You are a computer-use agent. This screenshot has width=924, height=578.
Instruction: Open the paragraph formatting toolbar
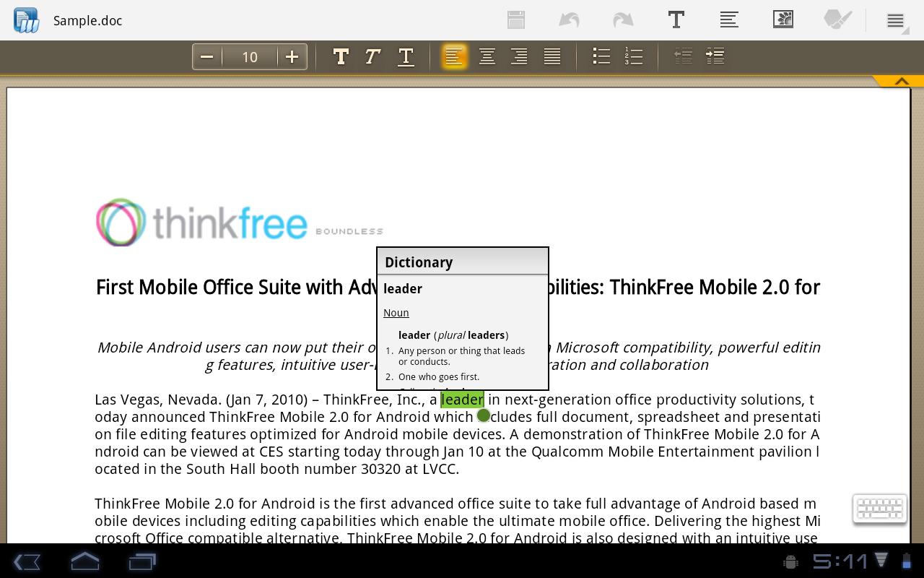[729, 20]
